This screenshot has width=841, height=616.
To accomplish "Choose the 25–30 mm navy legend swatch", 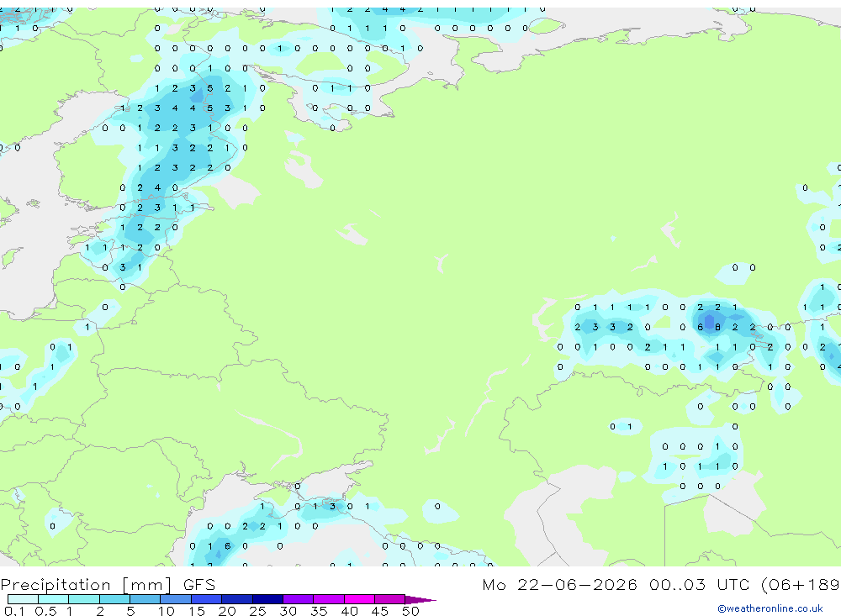I will tap(267, 599).
